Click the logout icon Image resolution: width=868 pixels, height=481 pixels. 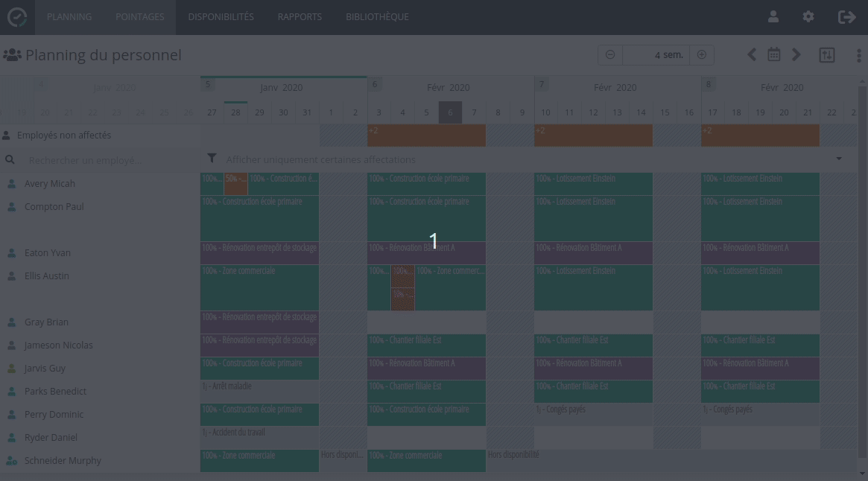click(x=846, y=17)
